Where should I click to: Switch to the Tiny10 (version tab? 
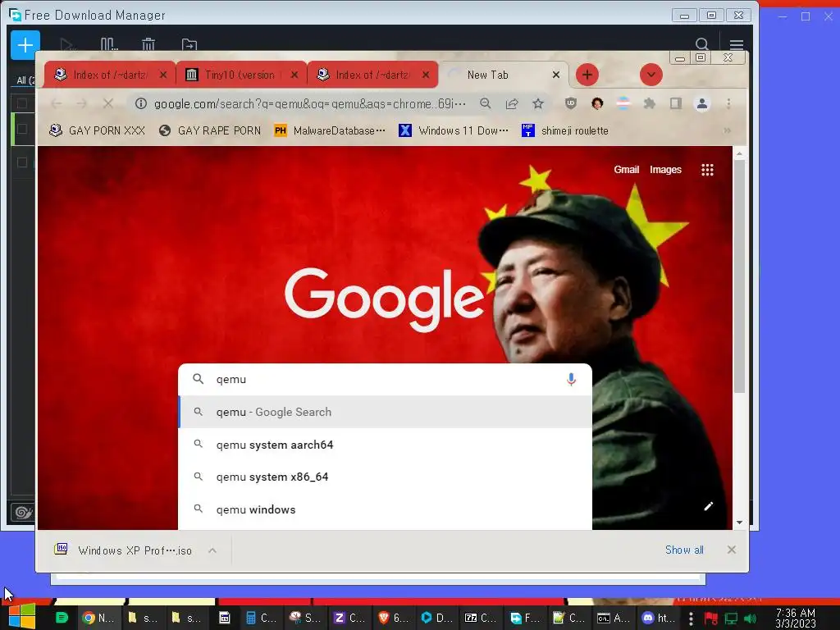point(240,75)
